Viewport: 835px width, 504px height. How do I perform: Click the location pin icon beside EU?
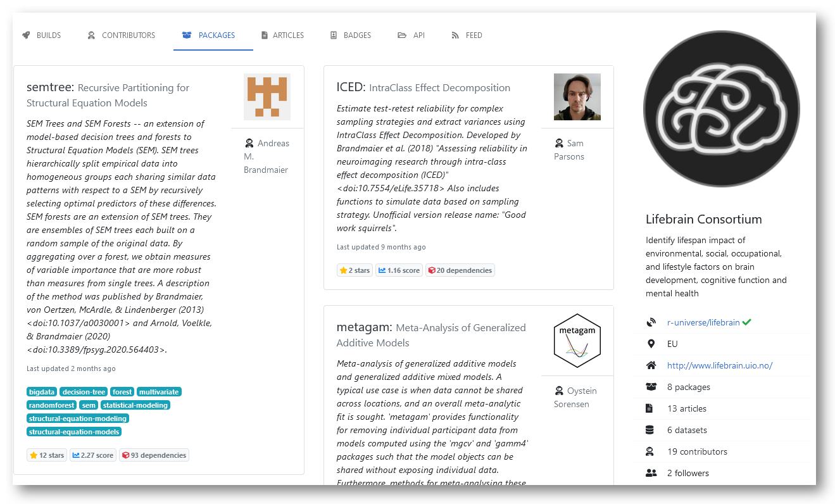(651, 344)
